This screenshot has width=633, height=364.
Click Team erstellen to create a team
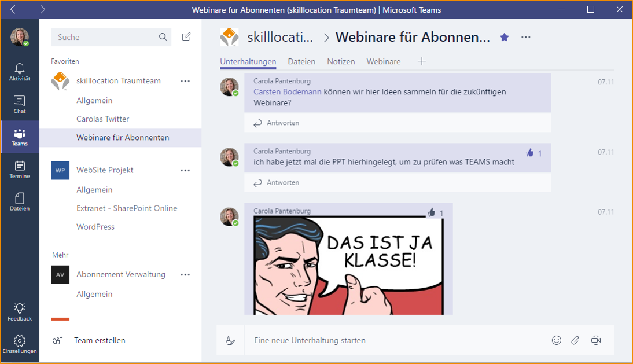coord(100,341)
